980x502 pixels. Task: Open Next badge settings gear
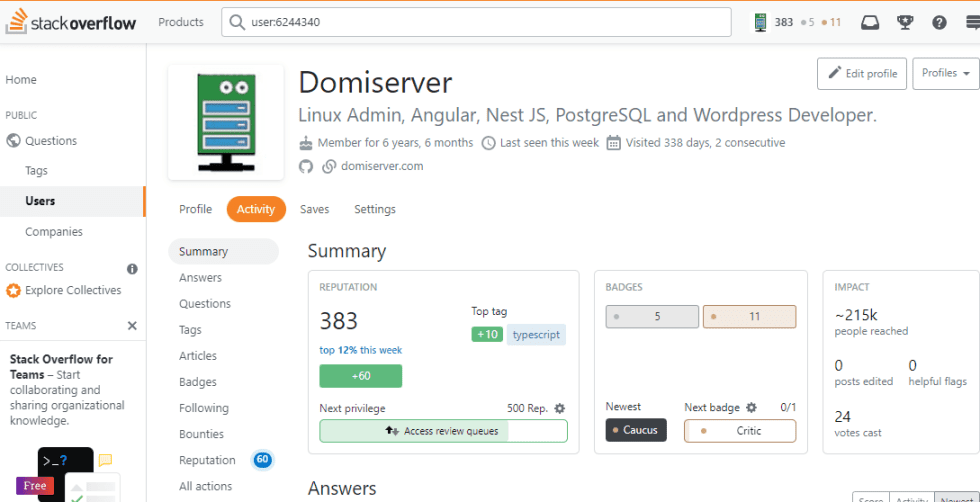[x=751, y=407]
